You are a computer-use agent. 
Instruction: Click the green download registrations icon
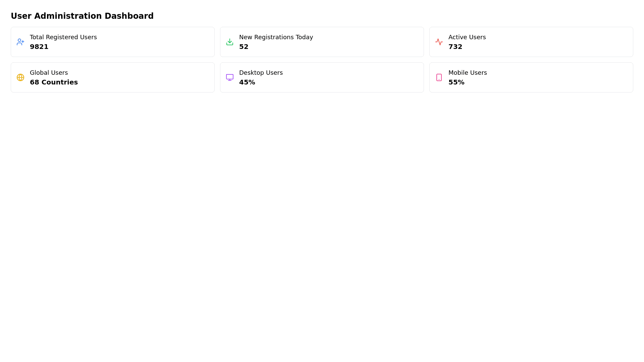click(229, 42)
